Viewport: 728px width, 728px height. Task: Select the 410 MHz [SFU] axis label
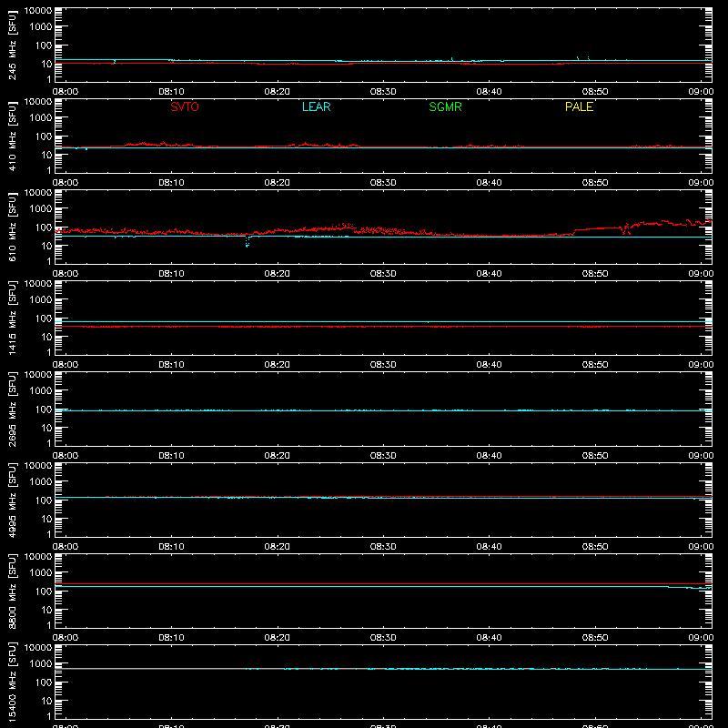point(12,136)
